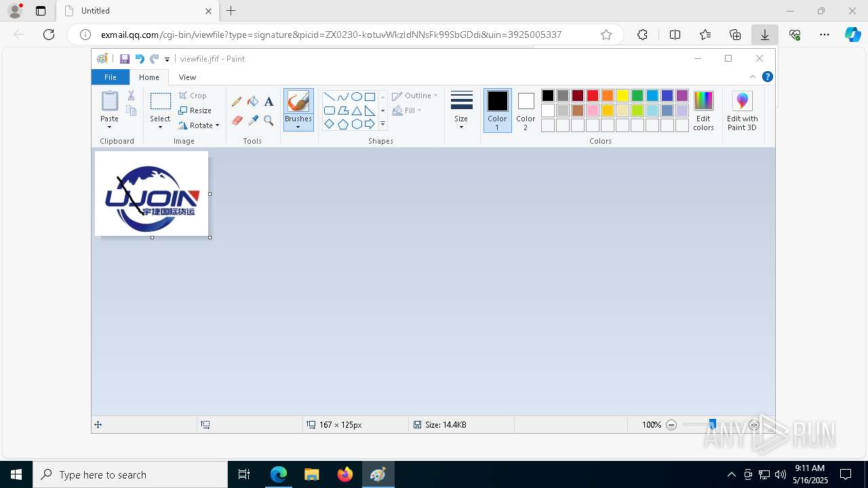868x488 pixels.
Task: Pick the yellow color swatch
Action: coord(623,96)
